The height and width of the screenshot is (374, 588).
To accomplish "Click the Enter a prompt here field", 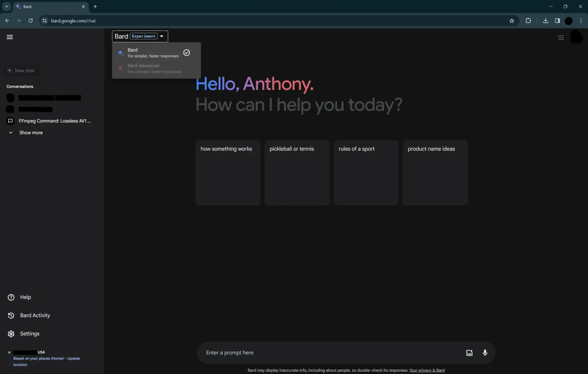I will (x=329, y=353).
